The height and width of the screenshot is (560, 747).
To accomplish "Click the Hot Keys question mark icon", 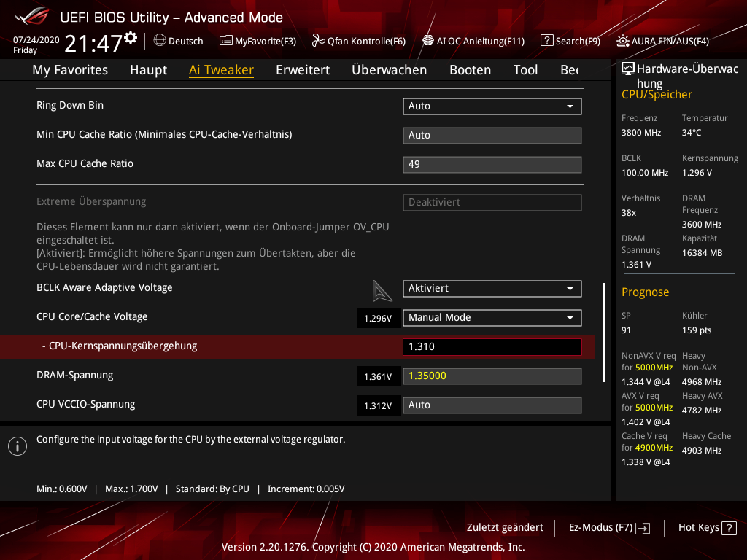I will point(729,528).
